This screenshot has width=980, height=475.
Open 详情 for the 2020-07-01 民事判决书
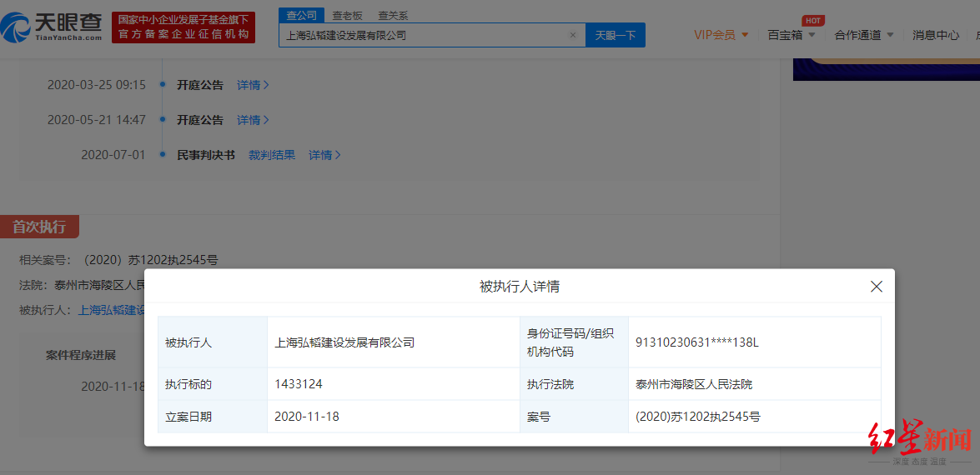click(x=324, y=155)
